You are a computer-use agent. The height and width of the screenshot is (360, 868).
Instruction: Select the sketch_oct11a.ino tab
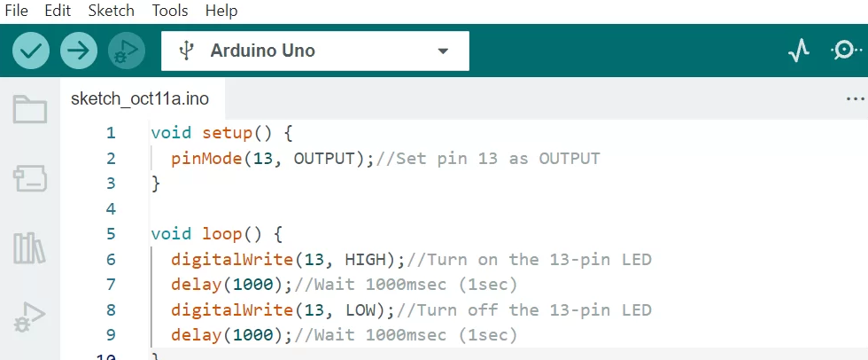tap(140, 99)
